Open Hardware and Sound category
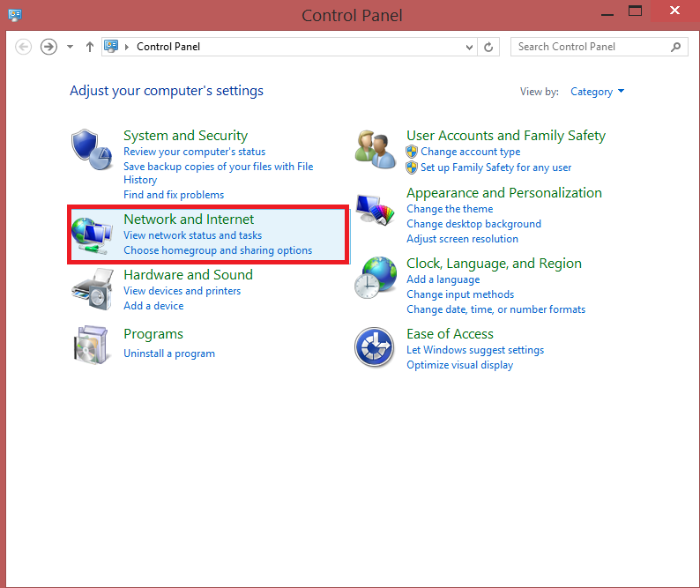This screenshot has width=700, height=588. coord(188,274)
